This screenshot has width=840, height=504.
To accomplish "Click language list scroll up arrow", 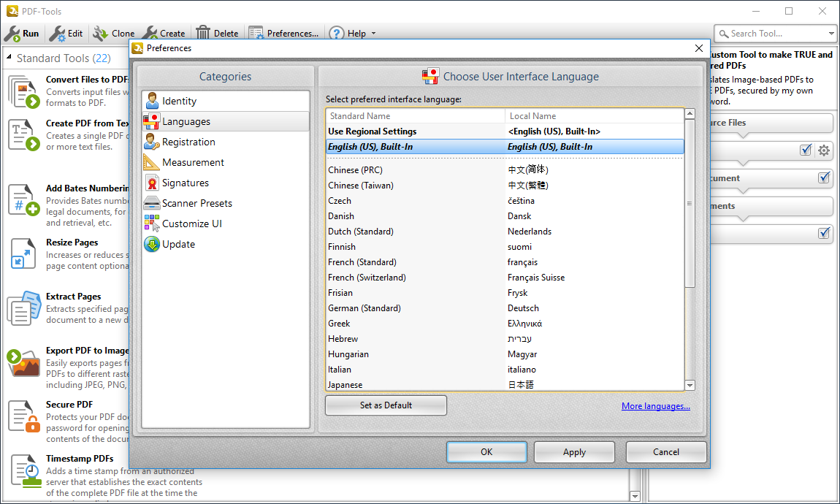I will (x=690, y=113).
